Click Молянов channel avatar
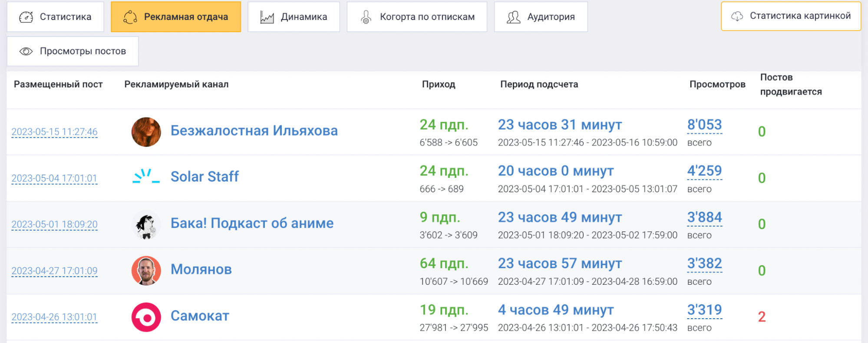 [146, 270]
